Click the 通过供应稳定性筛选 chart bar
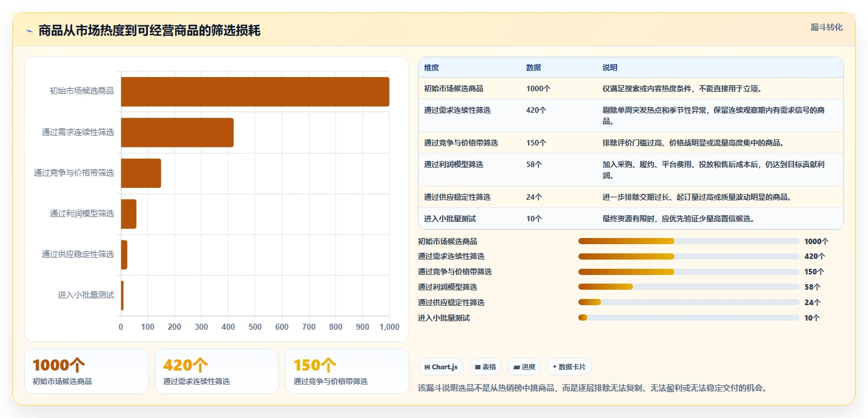868x418 pixels. 124,255
